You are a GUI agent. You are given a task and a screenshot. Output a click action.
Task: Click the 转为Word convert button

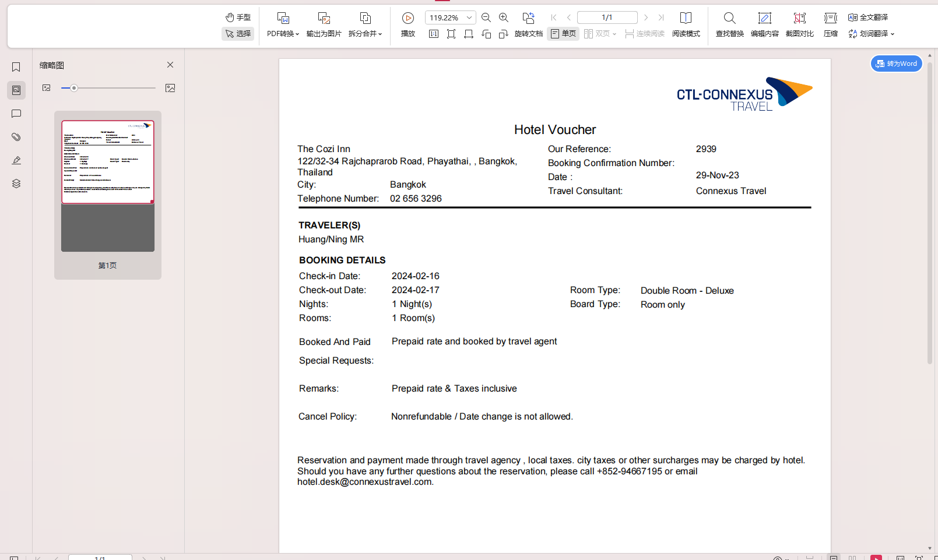(896, 64)
